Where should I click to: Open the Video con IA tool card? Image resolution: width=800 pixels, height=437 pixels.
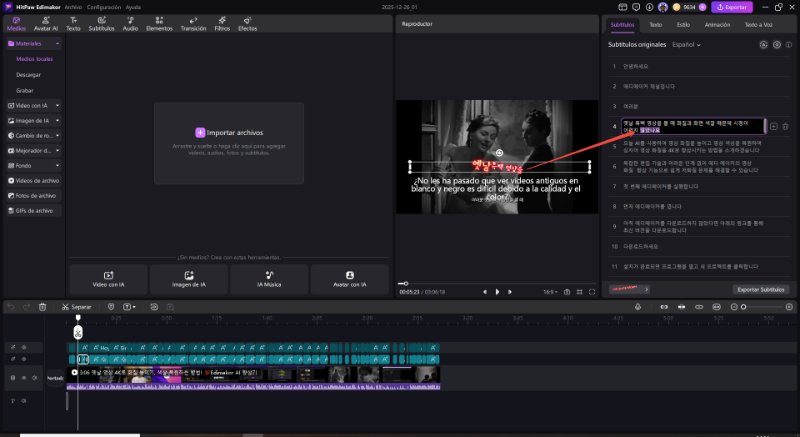(108, 279)
